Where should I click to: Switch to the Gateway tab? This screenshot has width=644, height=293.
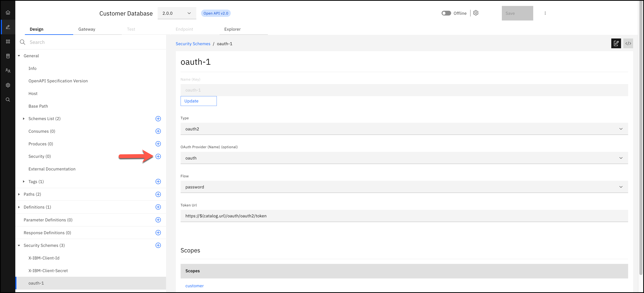[98, 29]
